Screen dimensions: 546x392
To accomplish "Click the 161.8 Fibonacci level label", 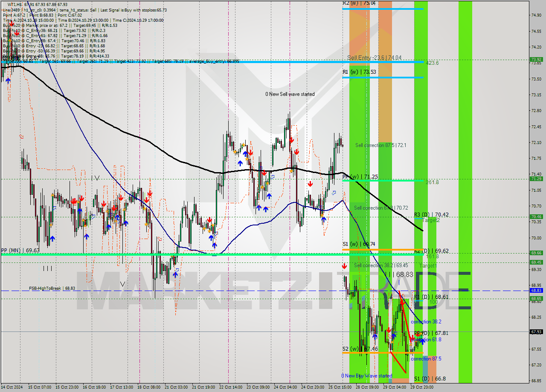I will click(432, 257).
